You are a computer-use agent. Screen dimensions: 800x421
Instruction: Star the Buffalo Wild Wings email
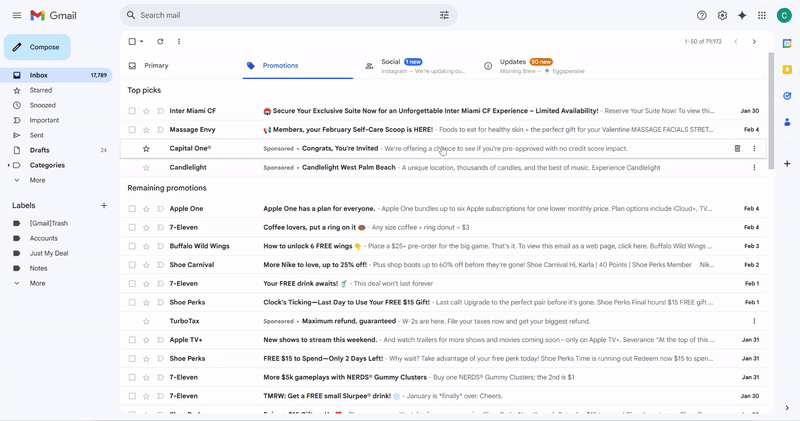(146, 246)
